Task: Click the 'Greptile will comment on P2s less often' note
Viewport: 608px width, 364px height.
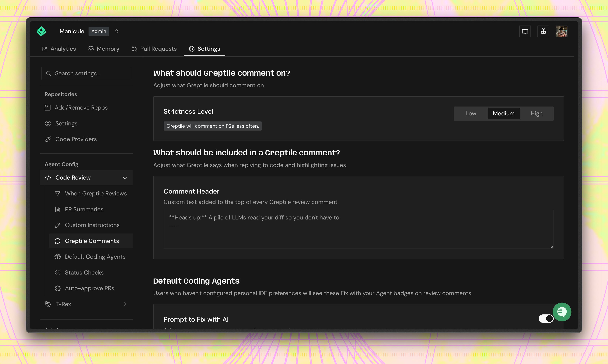Action: [213, 126]
